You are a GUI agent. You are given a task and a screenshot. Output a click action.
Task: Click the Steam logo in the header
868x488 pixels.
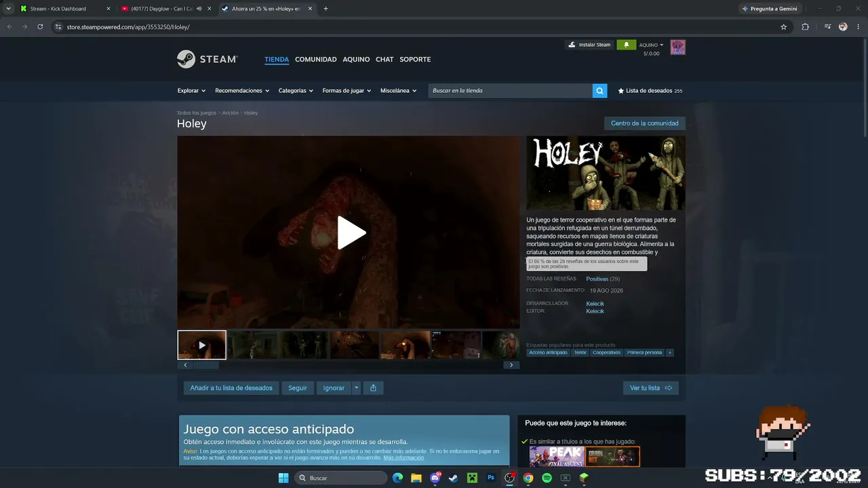[207, 59]
